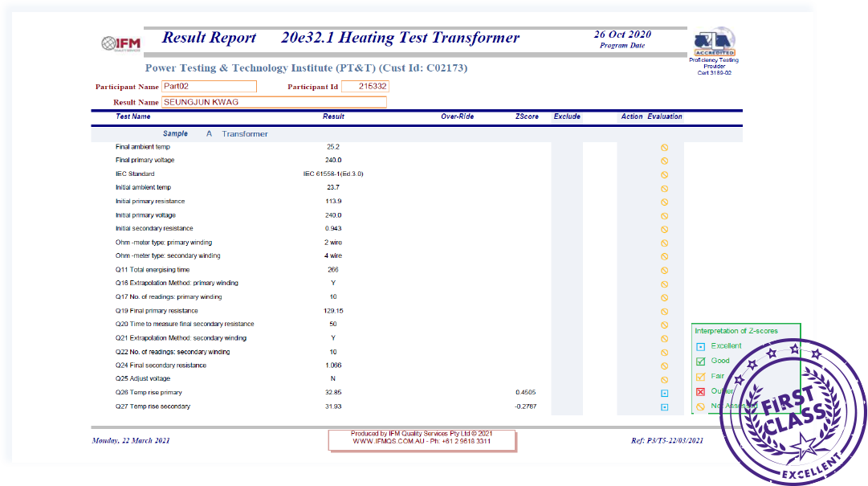
Task: Click the Initial secondary resistance value 0.943
Action: click(333, 229)
